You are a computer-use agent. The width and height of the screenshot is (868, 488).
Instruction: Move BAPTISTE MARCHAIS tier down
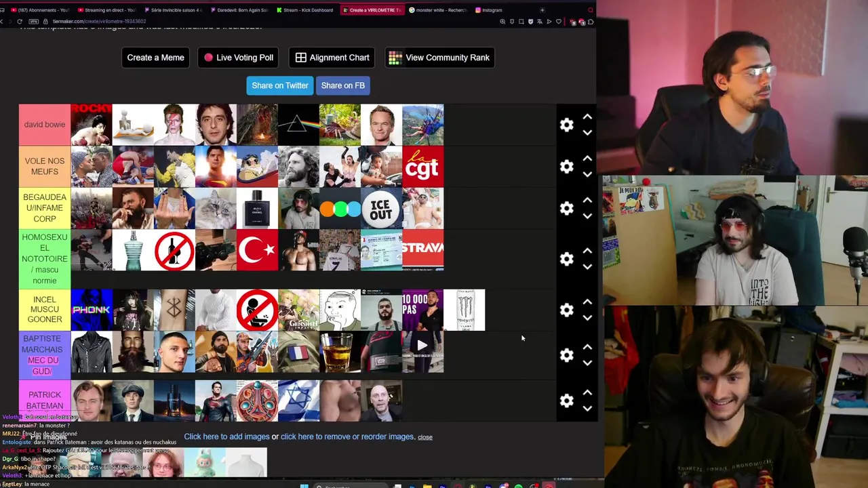[x=587, y=363]
